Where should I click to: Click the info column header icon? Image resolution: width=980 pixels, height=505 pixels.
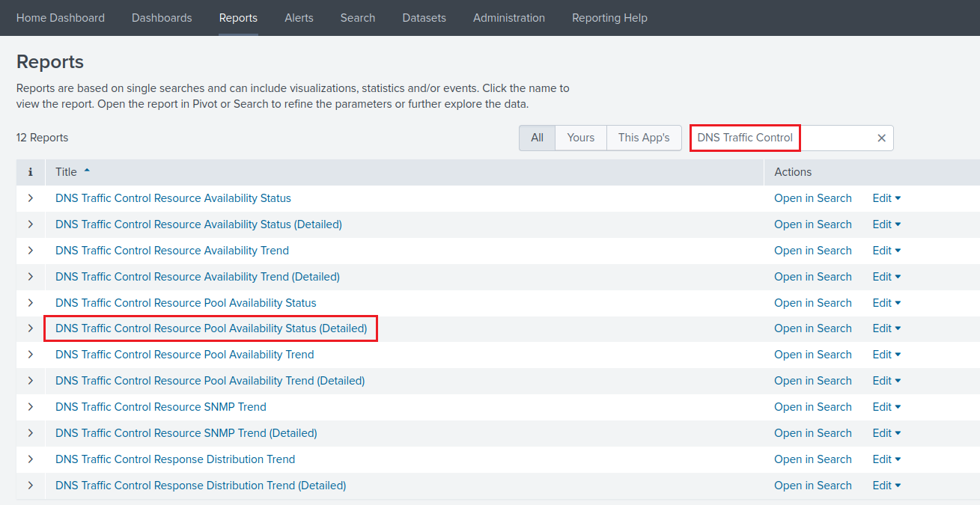[x=31, y=172]
